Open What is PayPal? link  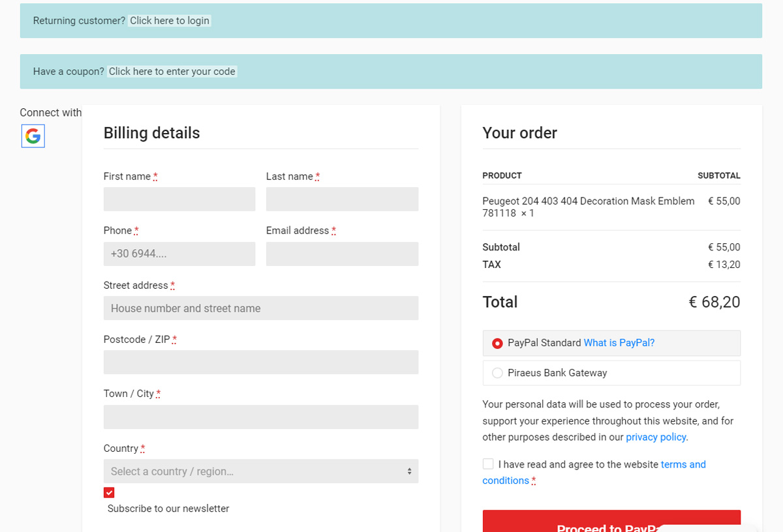[619, 343]
